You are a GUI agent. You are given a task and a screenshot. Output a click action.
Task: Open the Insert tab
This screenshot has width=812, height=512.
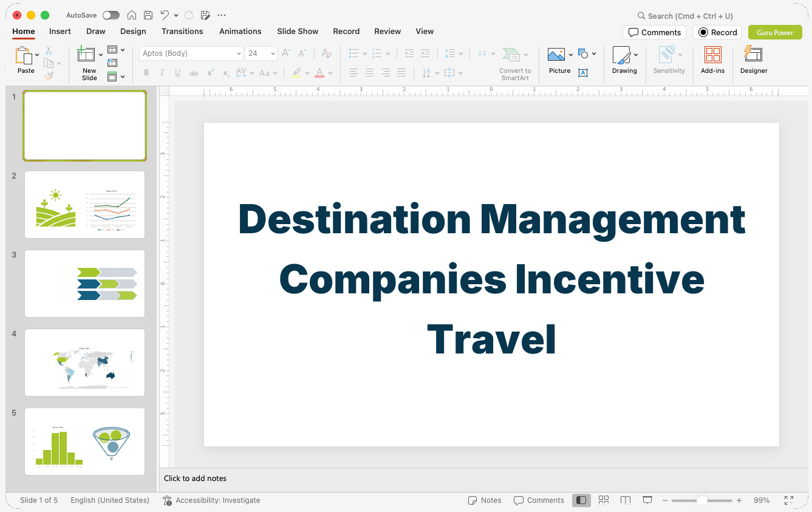coord(60,31)
